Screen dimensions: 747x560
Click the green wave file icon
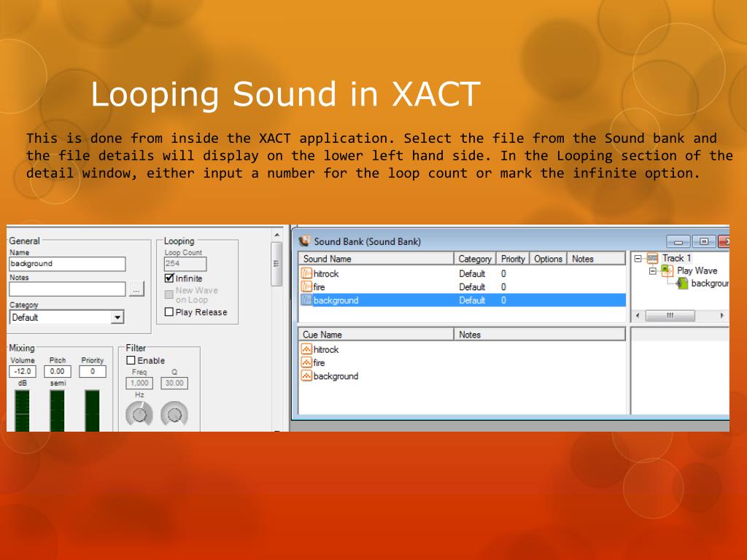coord(682,284)
